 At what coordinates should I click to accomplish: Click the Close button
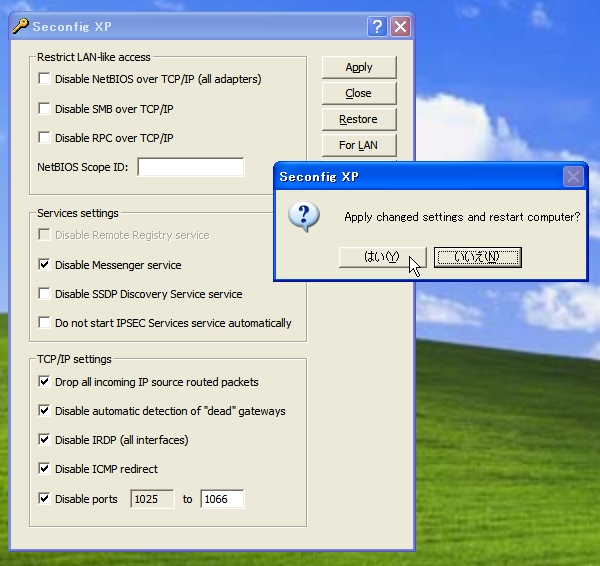coord(359,93)
